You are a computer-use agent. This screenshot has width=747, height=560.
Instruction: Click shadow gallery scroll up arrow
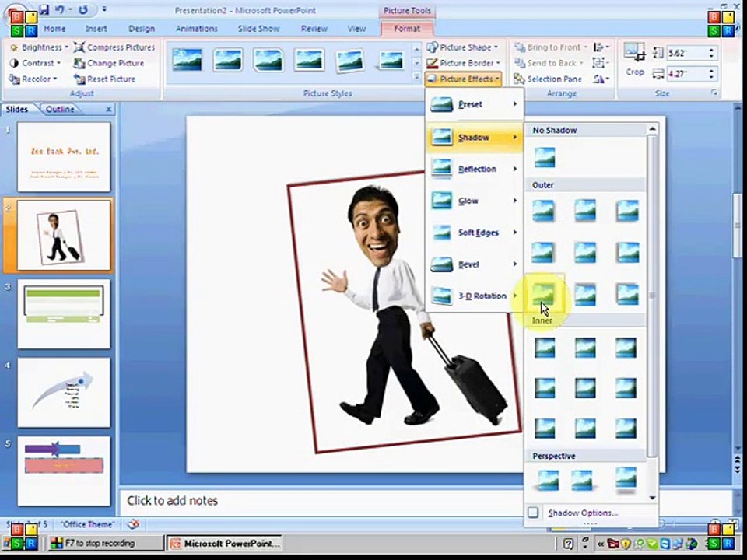(652, 129)
